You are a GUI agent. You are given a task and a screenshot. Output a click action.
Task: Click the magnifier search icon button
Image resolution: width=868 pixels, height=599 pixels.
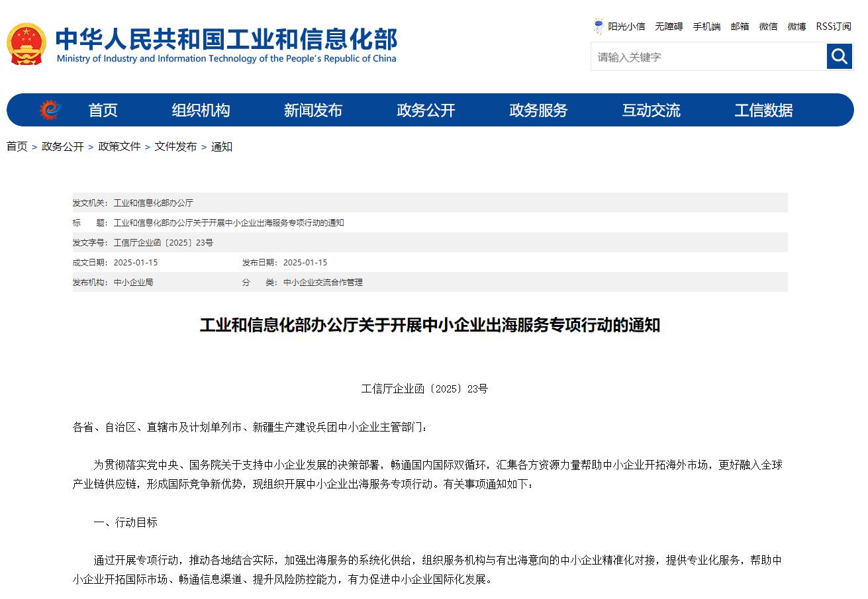point(839,56)
